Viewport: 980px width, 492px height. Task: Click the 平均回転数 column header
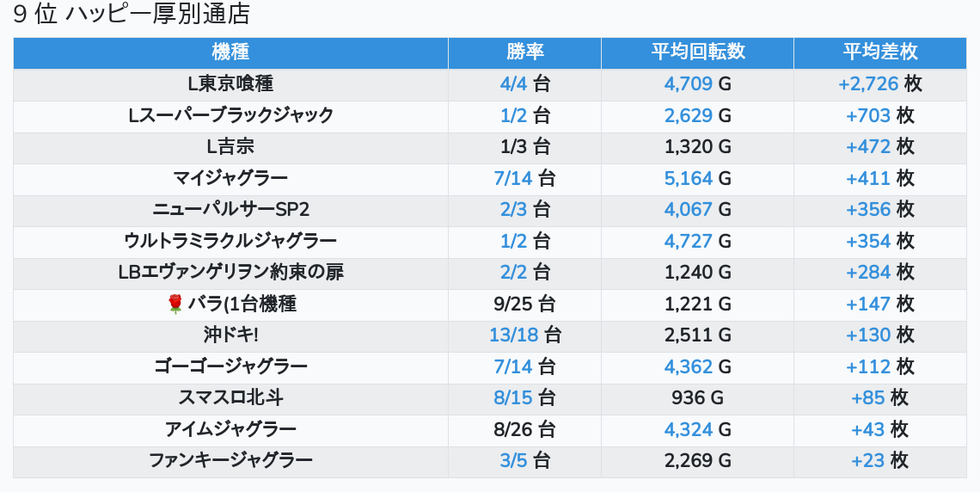coord(697,52)
